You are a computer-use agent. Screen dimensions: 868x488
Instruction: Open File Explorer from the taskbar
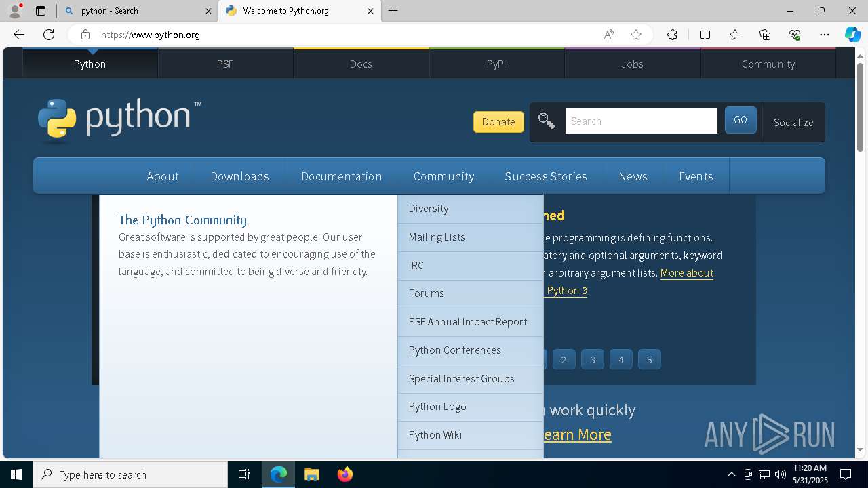[311, 474]
